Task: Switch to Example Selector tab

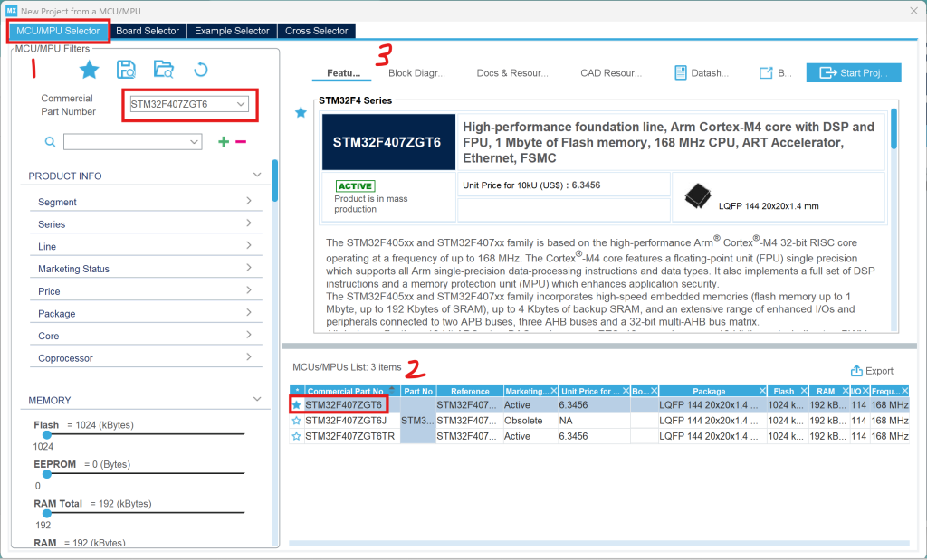Action: coord(232,31)
